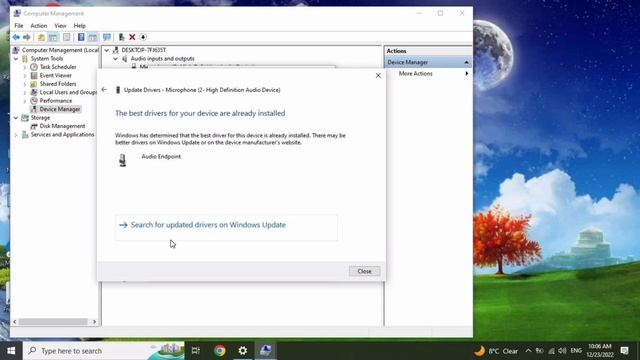Collapse the System Tools node
The image size is (640, 360).
16,58
